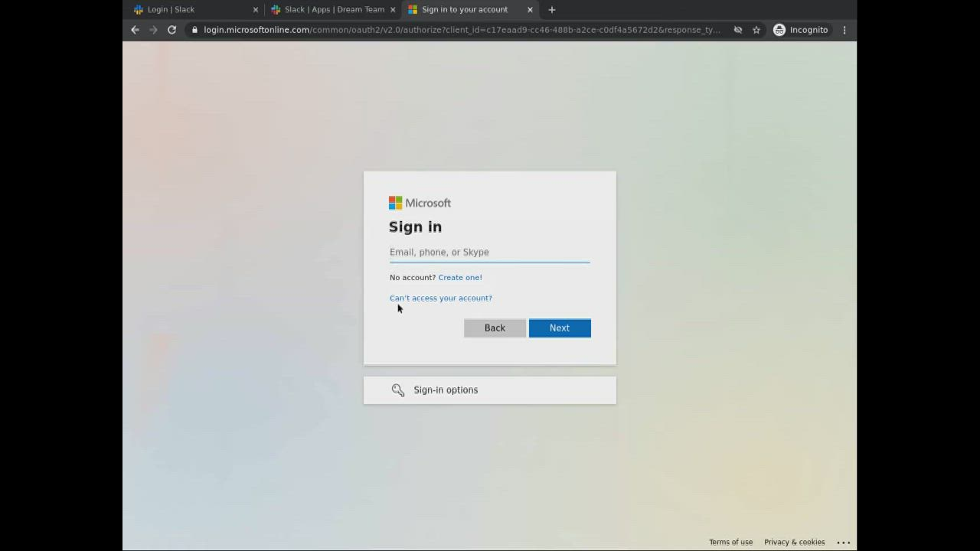The image size is (980, 551).
Task: Reload the page with the refresh icon
Action: [171, 30]
